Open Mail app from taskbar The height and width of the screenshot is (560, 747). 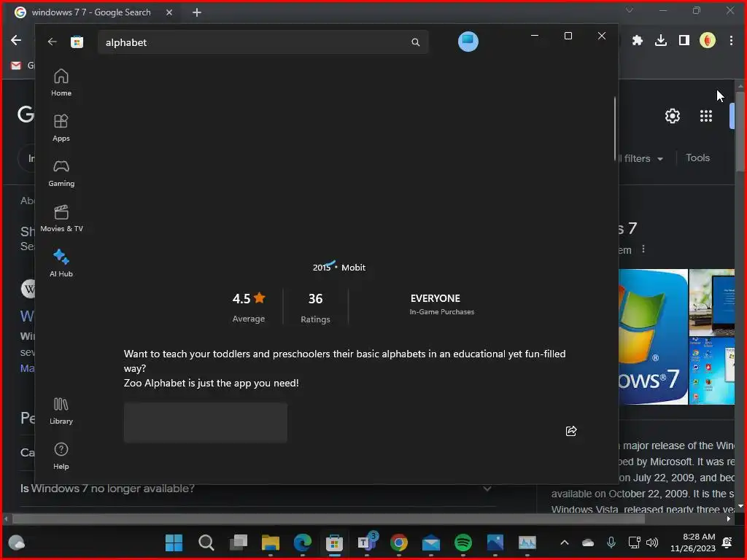[430, 542]
